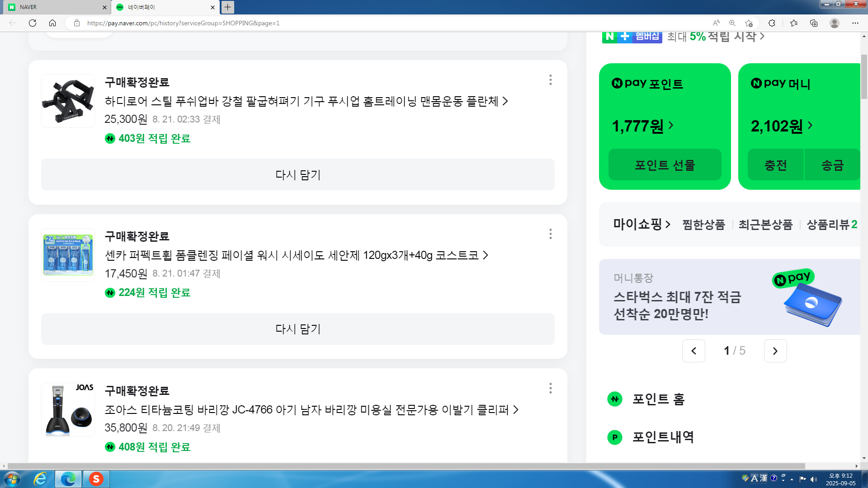Select the 최근본상품 menu item

765,225
